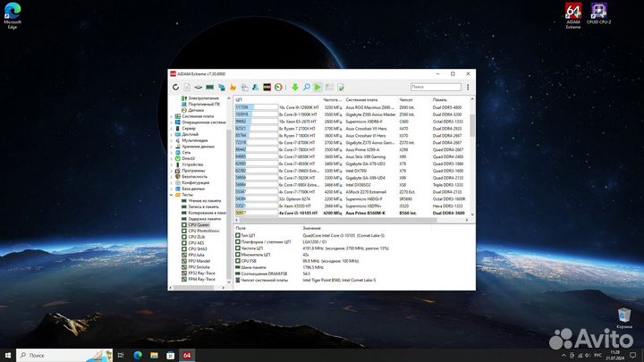Click the results list toolbar icon
Viewport: 644px width, 362px height.
pyautogui.click(x=329, y=87)
